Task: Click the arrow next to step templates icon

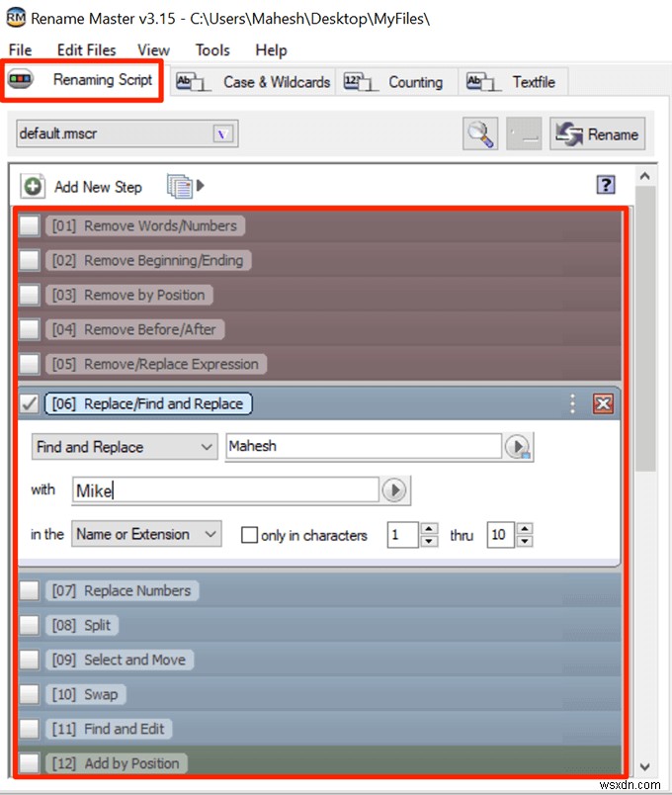Action: (x=201, y=186)
